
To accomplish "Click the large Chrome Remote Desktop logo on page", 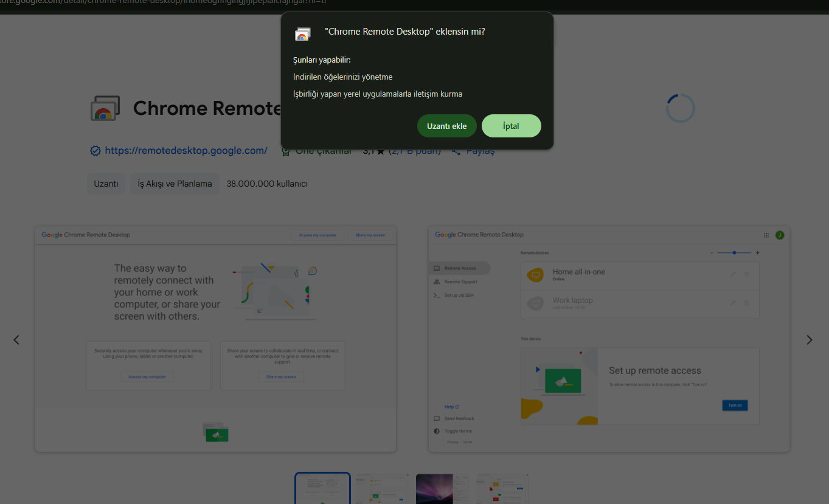I will pyautogui.click(x=105, y=108).
